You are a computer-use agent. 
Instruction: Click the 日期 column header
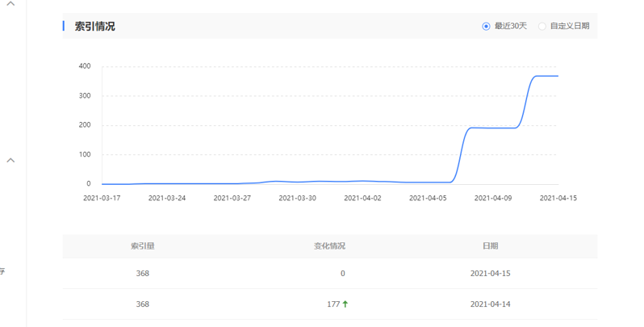coord(490,245)
